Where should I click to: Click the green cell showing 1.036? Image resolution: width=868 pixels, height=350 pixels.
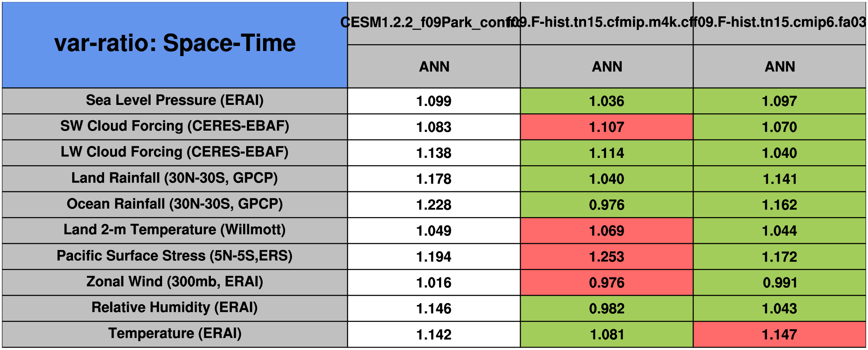607,101
